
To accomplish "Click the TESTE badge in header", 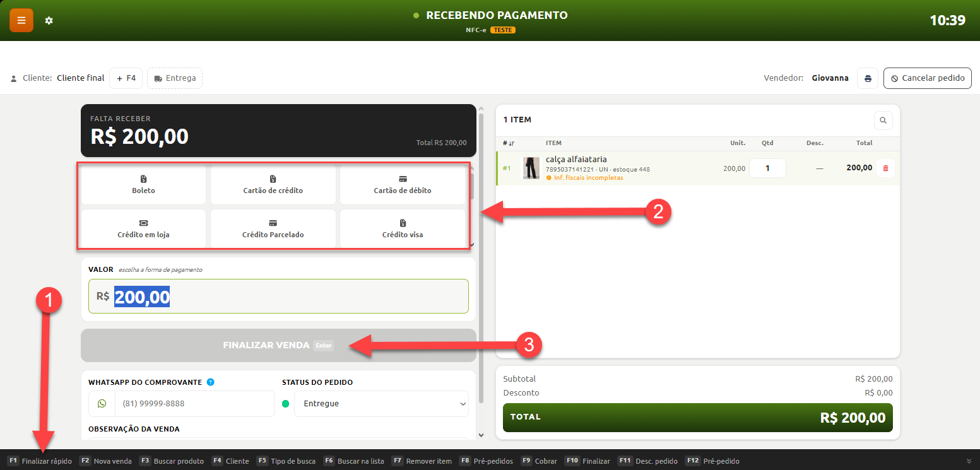I will pyautogui.click(x=503, y=30).
